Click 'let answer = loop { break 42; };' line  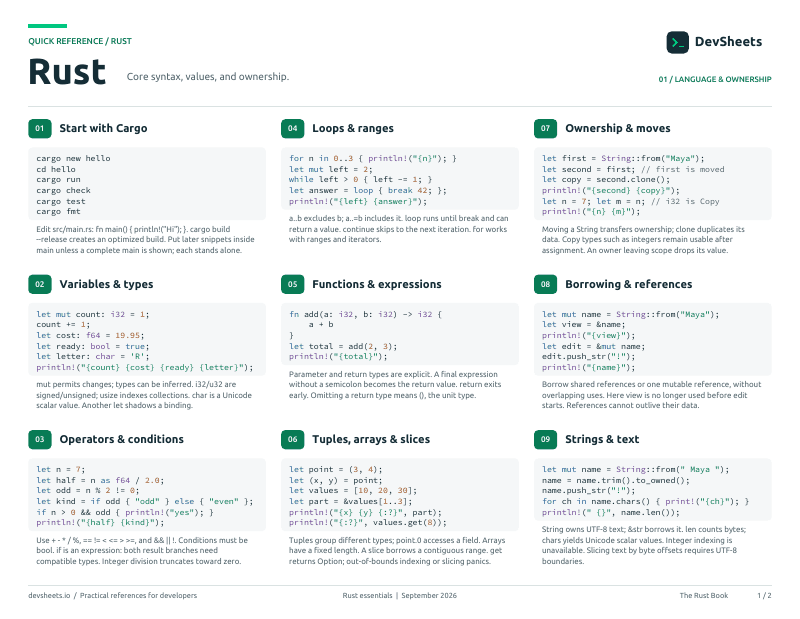coord(368,190)
